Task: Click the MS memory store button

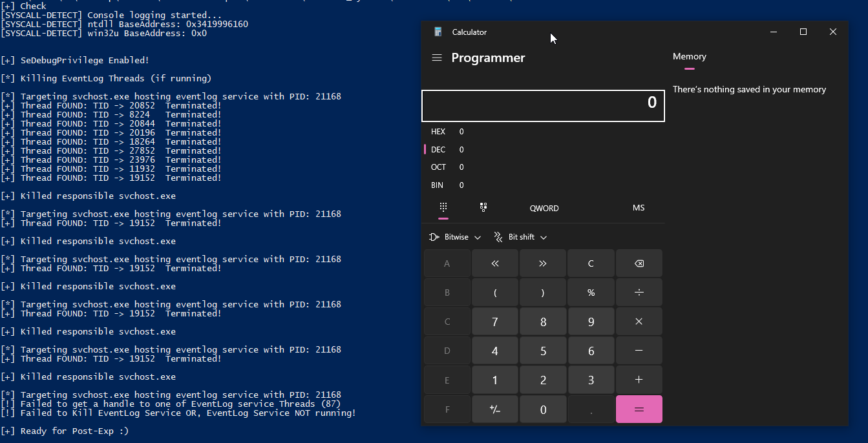Action: pyautogui.click(x=639, y=208)
